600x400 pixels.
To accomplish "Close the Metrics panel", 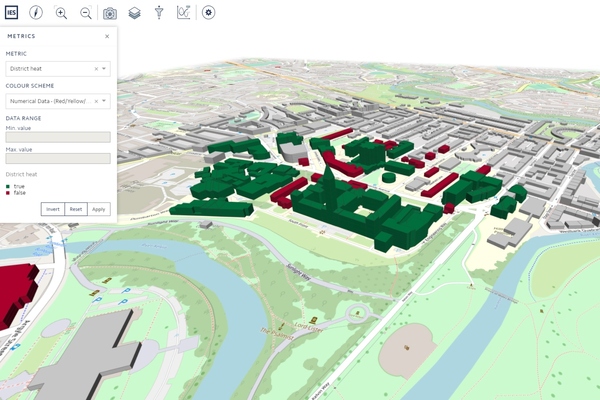I will 107,36.
